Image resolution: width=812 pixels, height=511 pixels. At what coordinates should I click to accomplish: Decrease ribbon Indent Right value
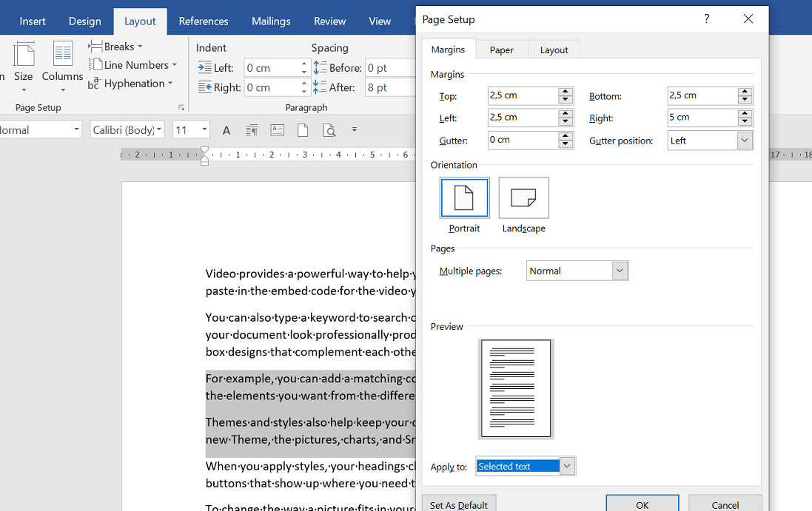304,92
